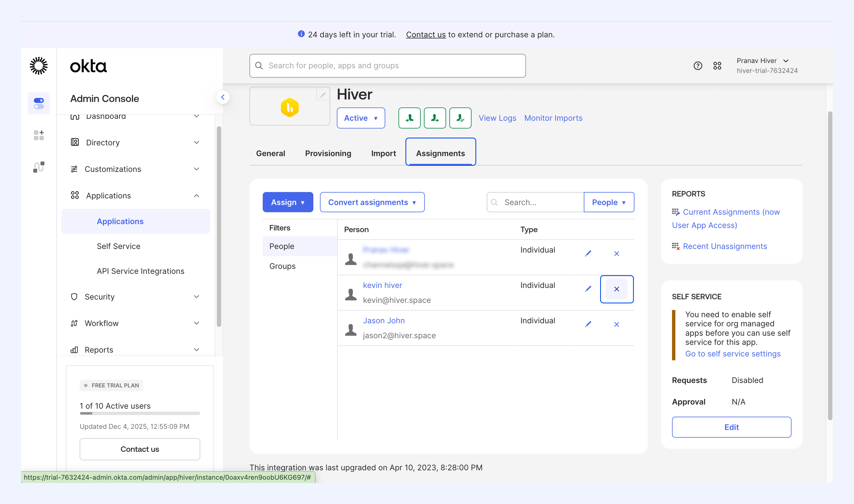
Task: Open the workflows connector icon in rail
Action: pyautogui.click(x=39, y=167)
